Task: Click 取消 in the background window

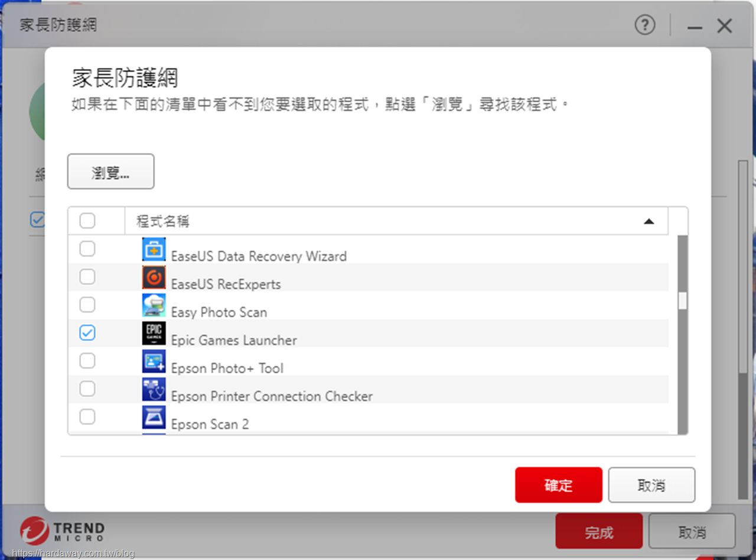Action: click(x=692, y=531)
